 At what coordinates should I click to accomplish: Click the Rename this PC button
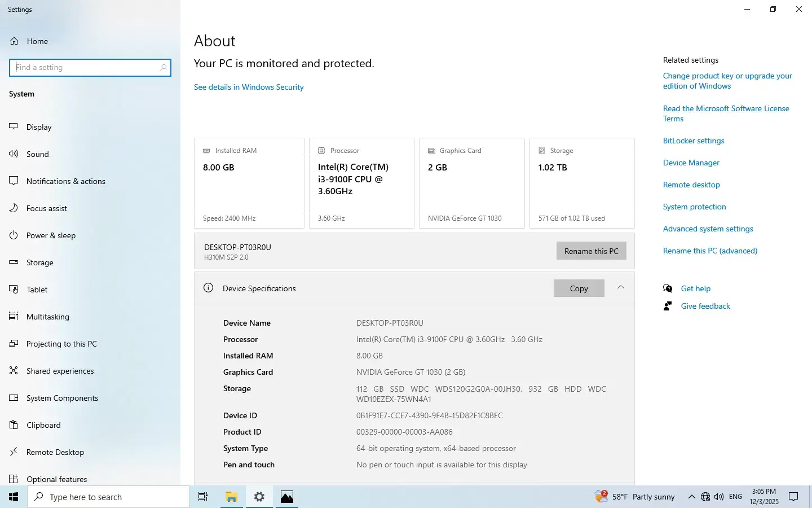click(591, 251)
